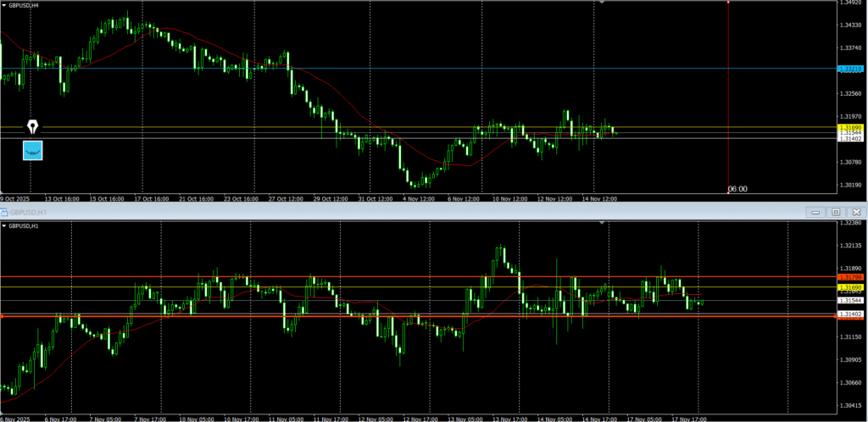This screenshot has width=868, height=422.
Task: Click the chart shift triangle on H1 chart
Action: coord(601,222)
